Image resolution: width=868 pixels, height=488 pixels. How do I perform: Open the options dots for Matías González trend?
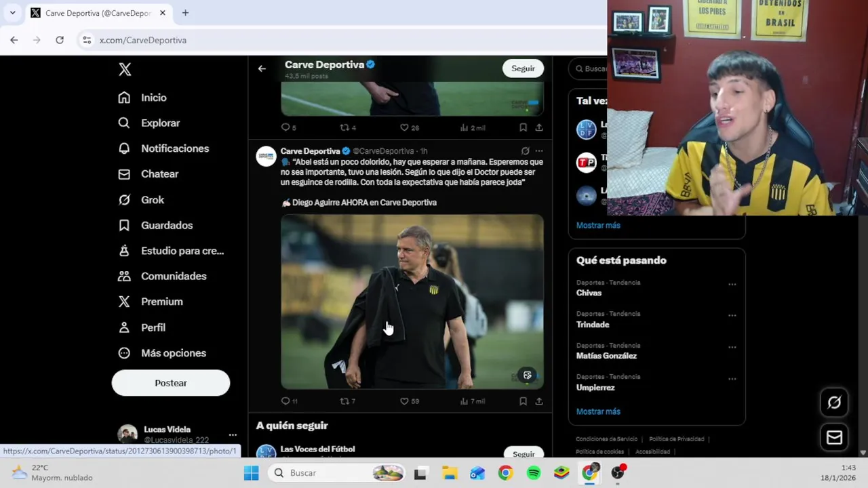pyautogui.click(x=732, y=348)
